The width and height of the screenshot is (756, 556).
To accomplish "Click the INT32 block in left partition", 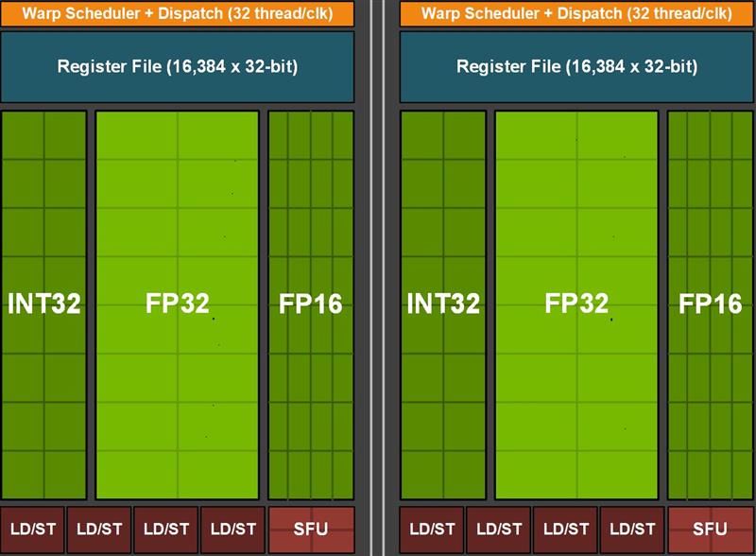I will tap(43, 305).
